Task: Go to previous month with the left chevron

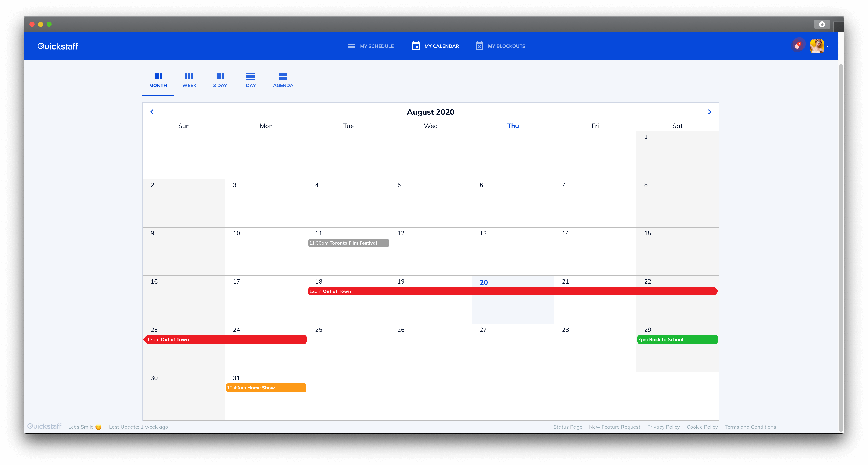Action: click(152, 111)
